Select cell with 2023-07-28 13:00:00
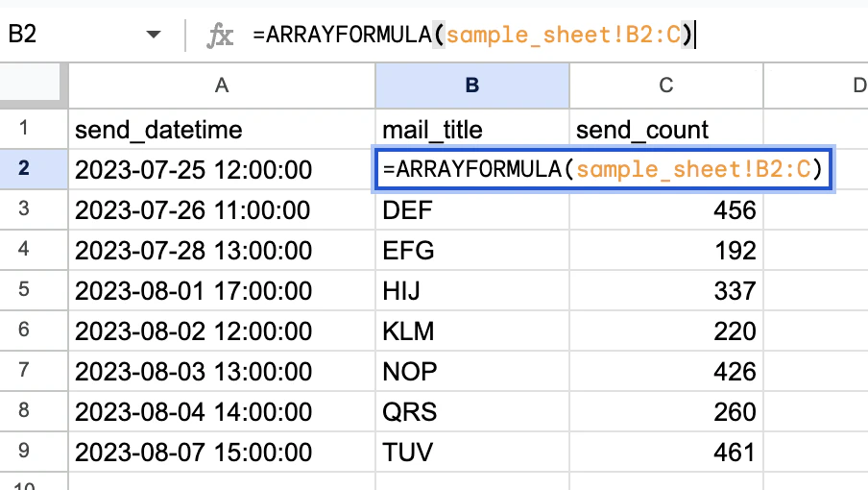 (x=222, y=250)
